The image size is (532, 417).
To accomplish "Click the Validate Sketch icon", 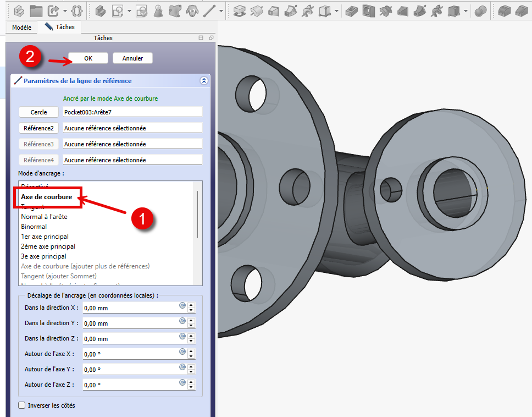I will pyautogui.click(x=142, y=10).
